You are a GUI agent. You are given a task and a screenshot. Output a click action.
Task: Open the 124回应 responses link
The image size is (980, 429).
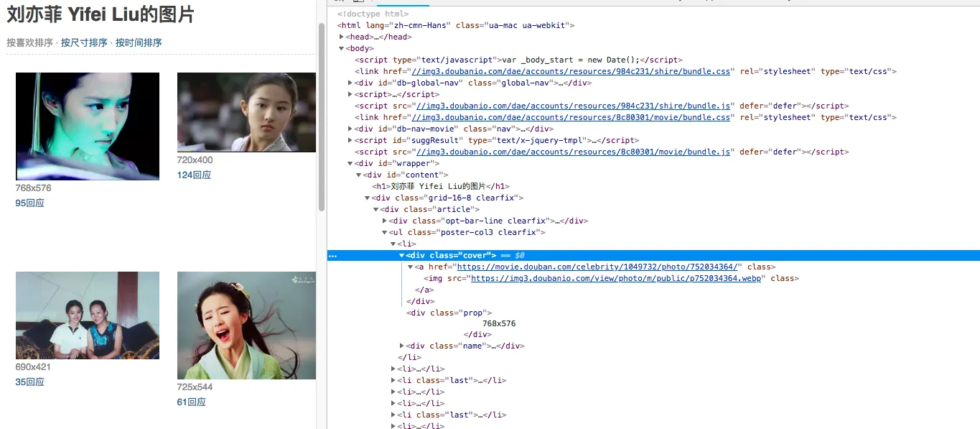[195, 175]
